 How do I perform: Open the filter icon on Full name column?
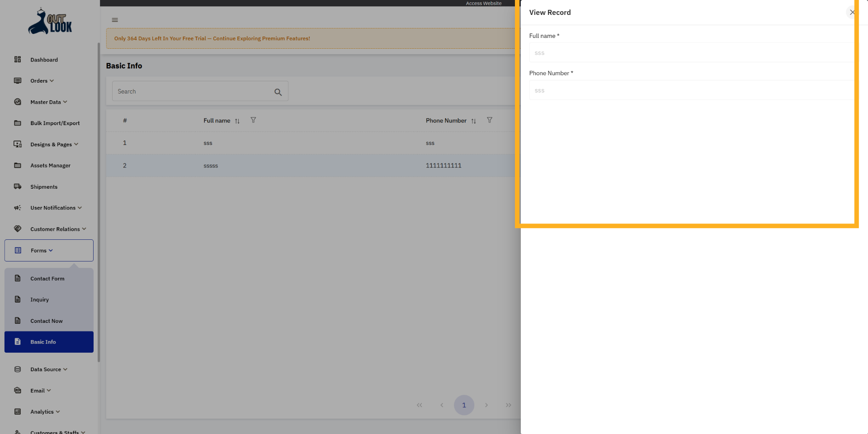click(x=253, y=120)
